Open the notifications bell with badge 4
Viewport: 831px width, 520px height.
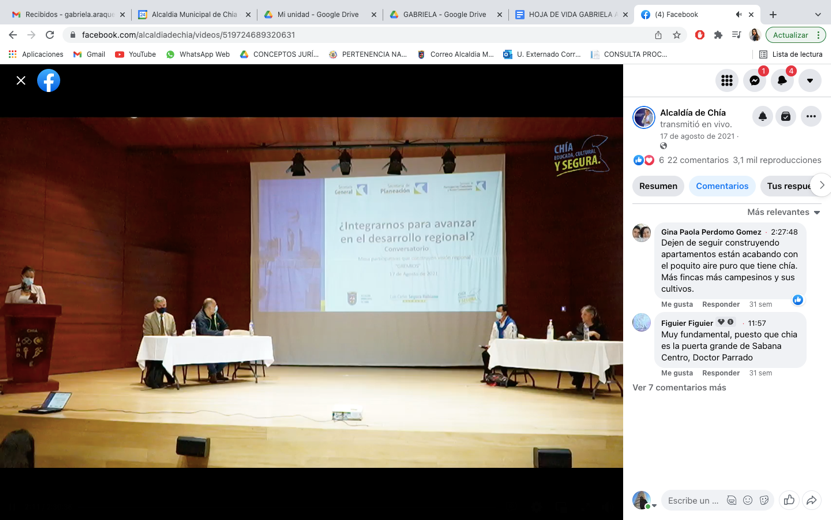click(782, 81)
